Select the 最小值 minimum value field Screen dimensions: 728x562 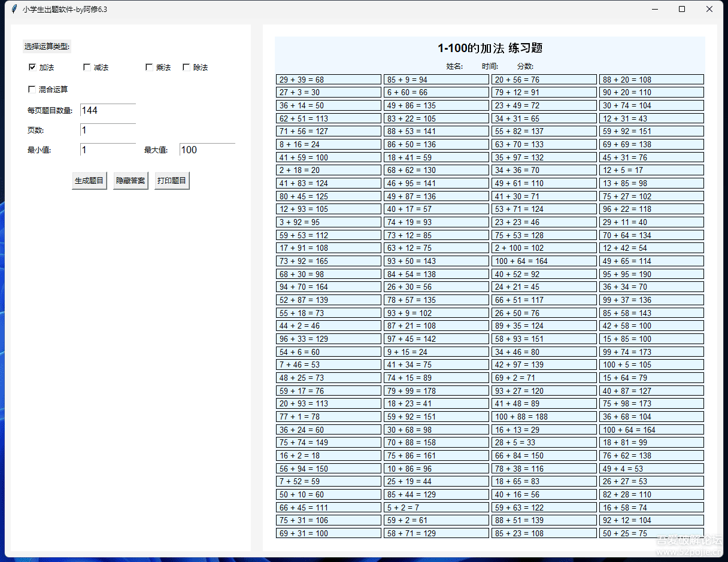(108, 150)
